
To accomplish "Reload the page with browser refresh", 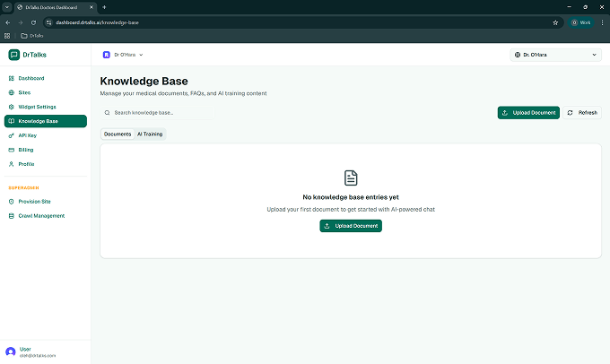I will pyautogui.click(x=33, y=22).
